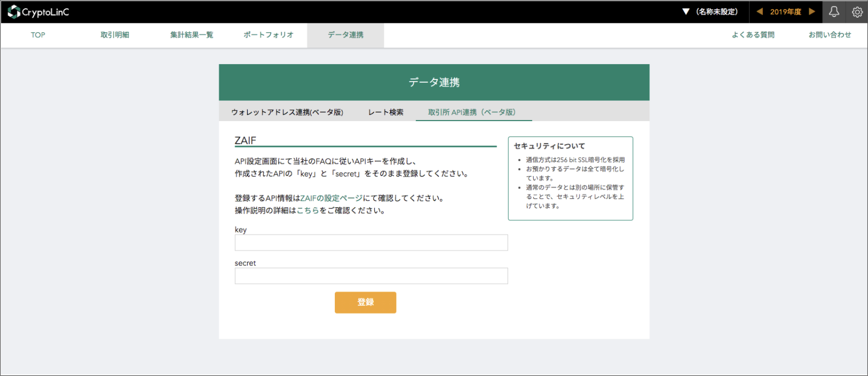The width and height of the screenshot is (868, 376).
Task: Open the TOP navigation tab
Action: click(38, 35)
